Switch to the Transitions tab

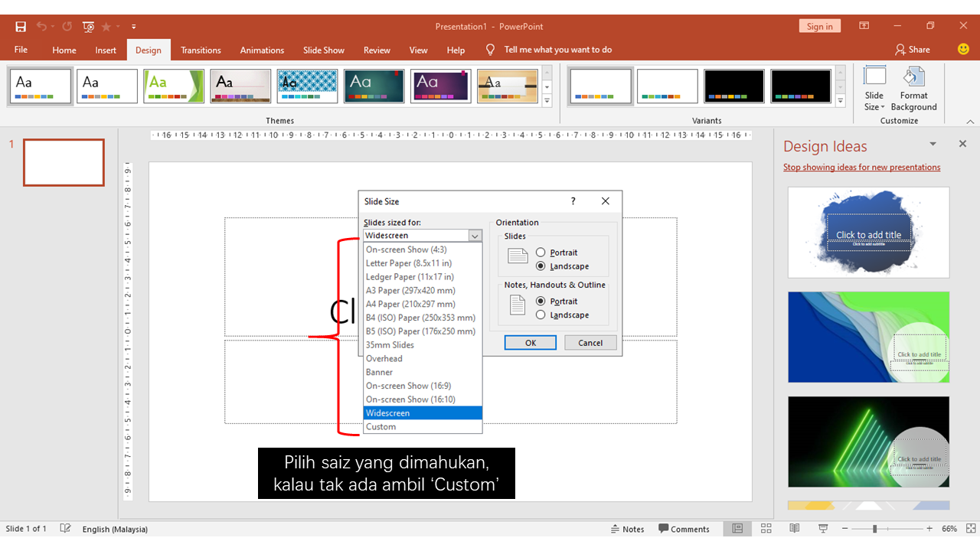[x=201, y=50]
